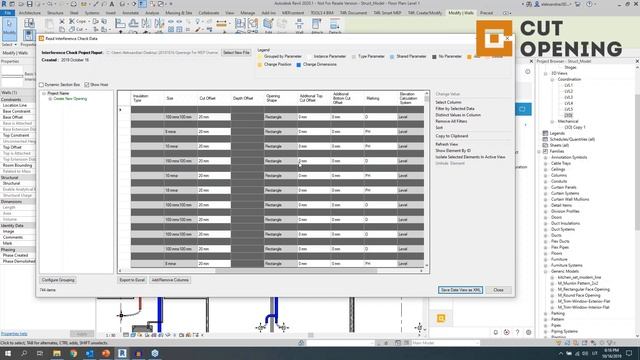Click the No Parameter dark legend swatch

pos(434,57)
